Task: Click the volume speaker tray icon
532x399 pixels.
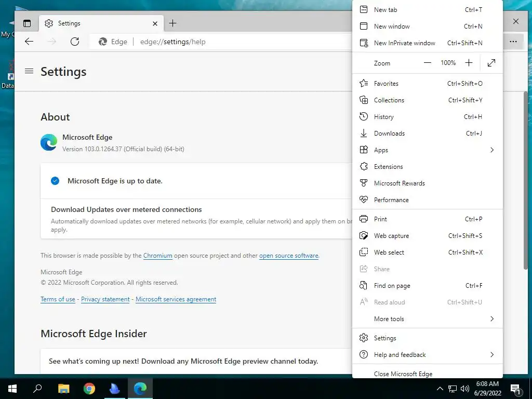Action: (465, 389)
